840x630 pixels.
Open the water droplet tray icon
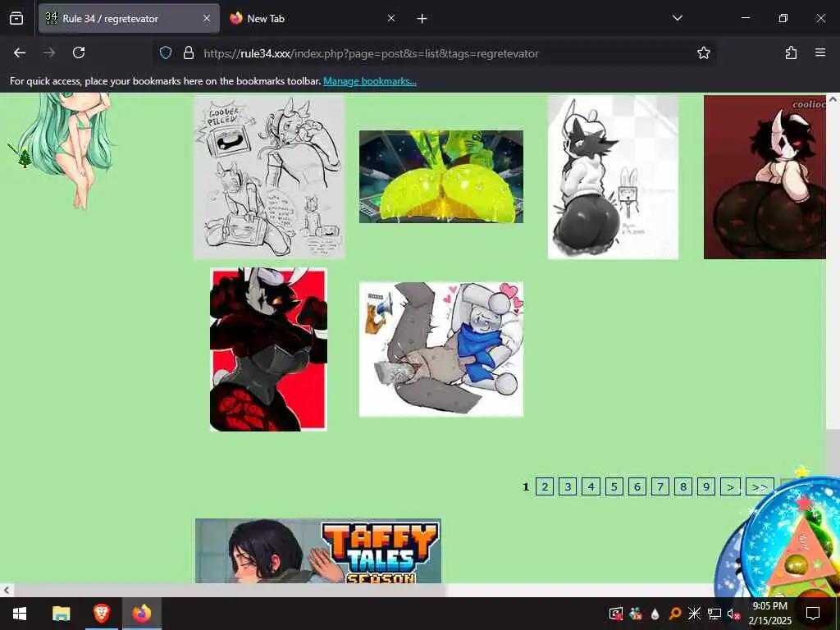pos(655,614)
